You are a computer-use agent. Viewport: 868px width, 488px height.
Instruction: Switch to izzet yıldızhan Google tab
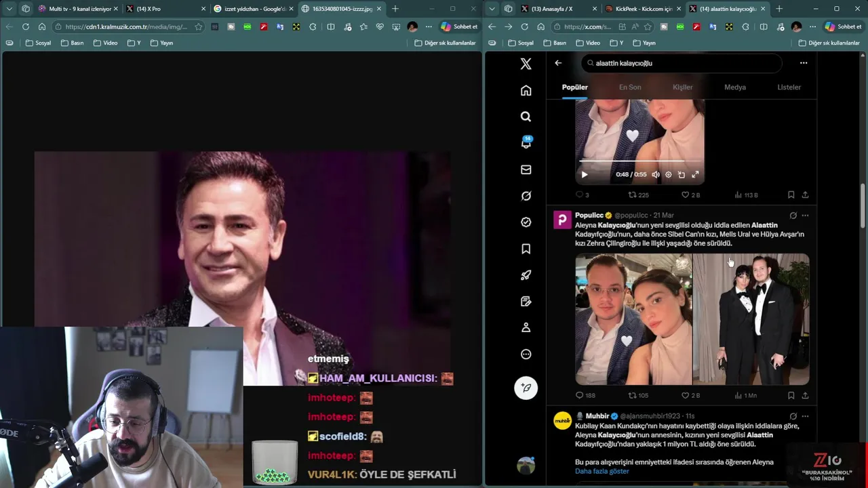[252, 9]
